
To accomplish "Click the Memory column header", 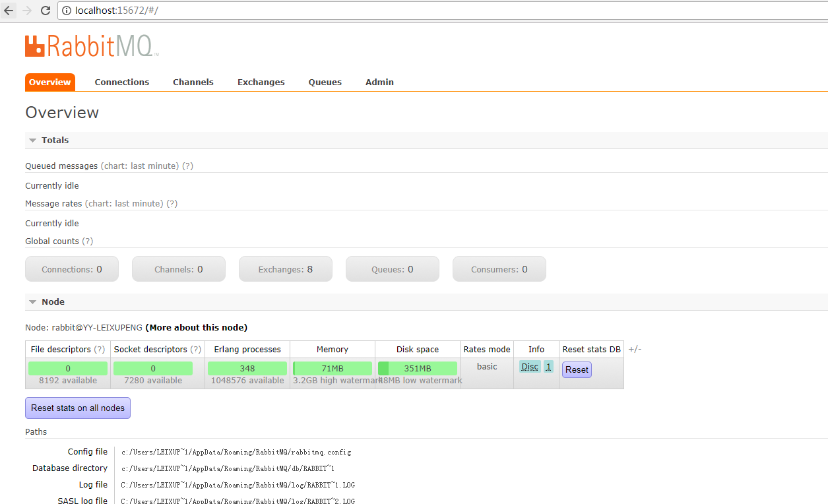I will point(333,350).
